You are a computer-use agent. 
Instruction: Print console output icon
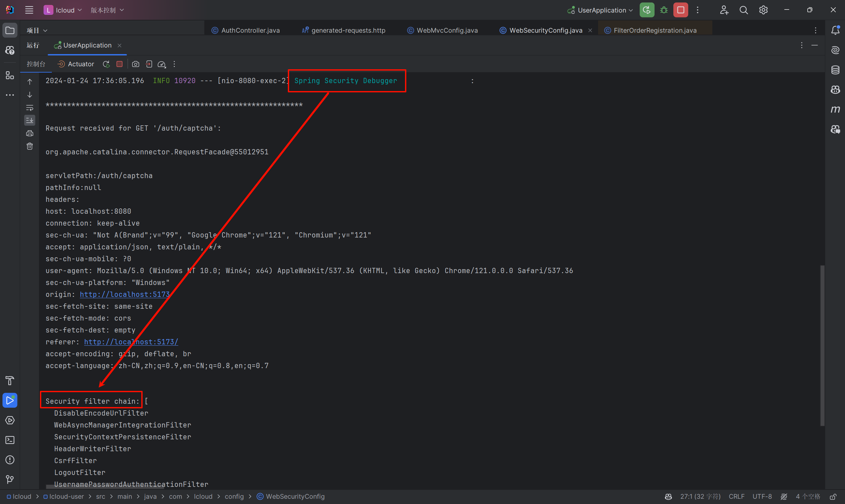[30, 133]
